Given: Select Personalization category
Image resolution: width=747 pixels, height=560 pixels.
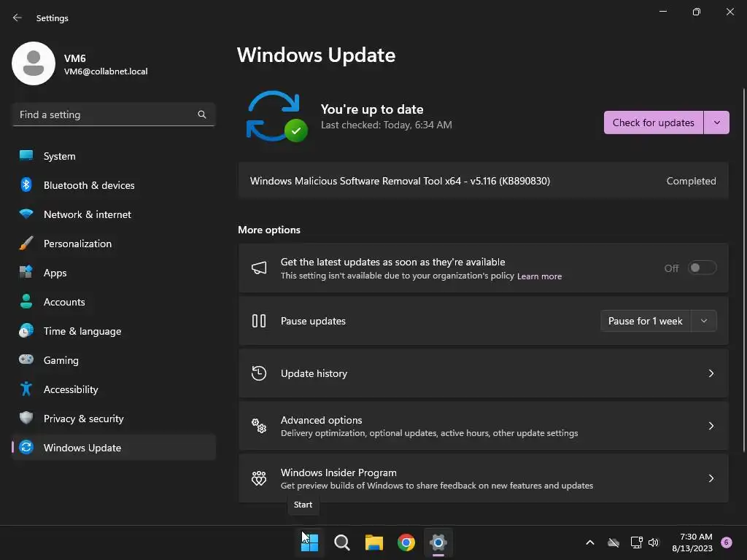Looking at the screenshot, I should [x=113, y=244].
